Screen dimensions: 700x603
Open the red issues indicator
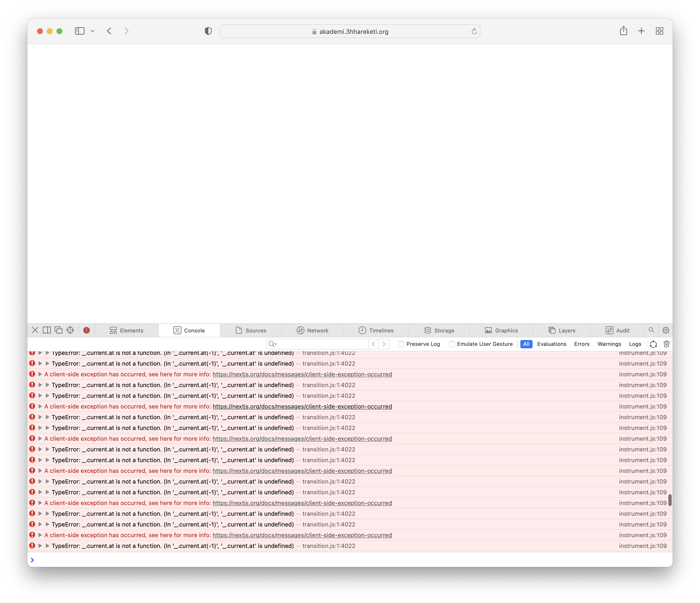click(x=87, y=330)
